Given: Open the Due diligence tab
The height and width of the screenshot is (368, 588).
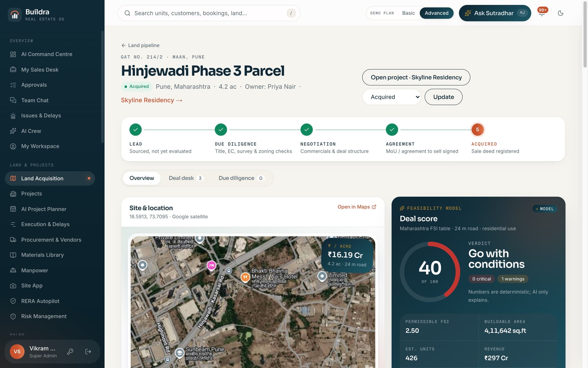Looking at the screenshot, I should point(241,178).
